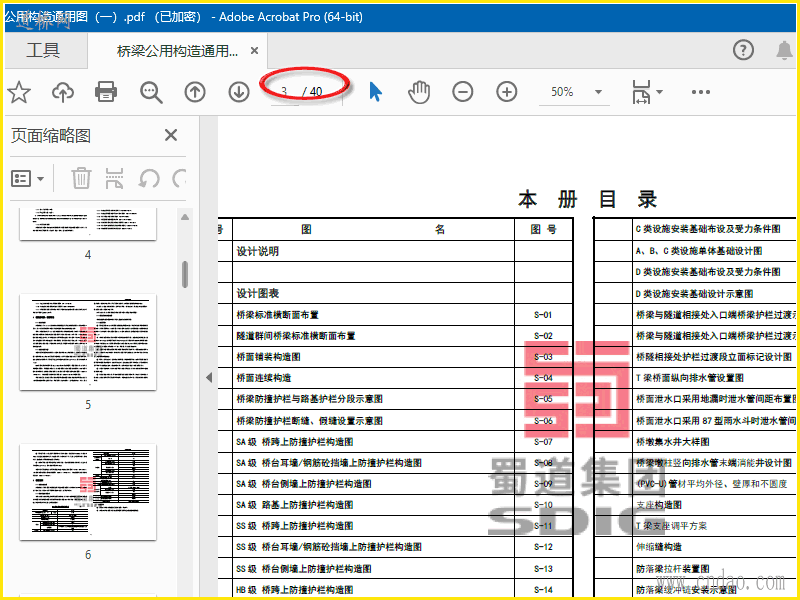
Task: Switch to the 工具 tab
Action: pyautogui.click(x=43, y=50)
